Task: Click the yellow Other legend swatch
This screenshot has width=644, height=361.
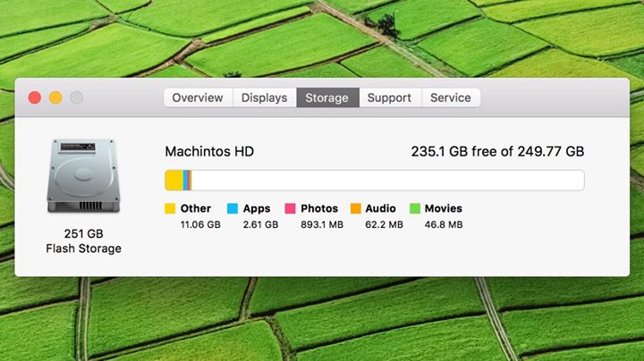Action: tap(170, 208)
